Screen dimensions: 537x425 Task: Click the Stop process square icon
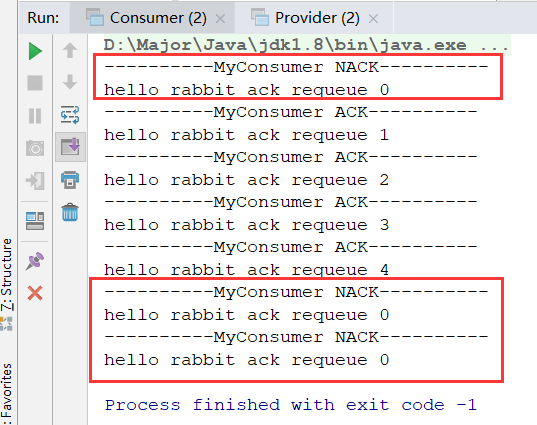click(35, 83)
